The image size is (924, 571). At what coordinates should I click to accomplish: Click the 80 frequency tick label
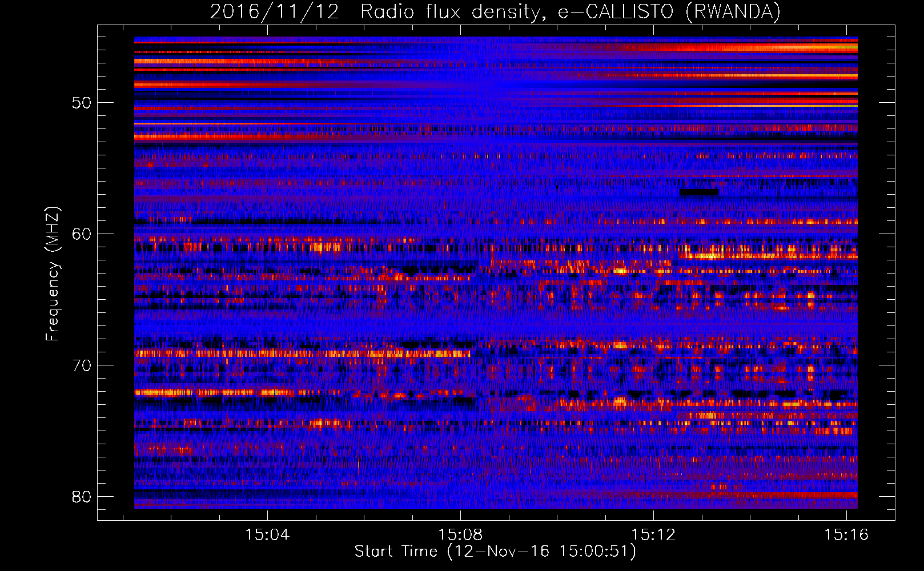pos(82,497)
